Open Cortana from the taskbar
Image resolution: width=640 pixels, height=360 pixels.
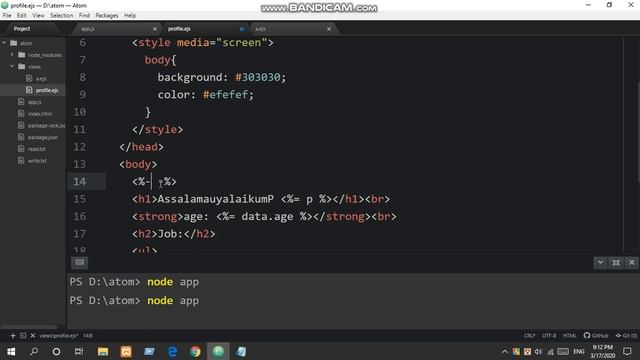[x=56, y=351]
